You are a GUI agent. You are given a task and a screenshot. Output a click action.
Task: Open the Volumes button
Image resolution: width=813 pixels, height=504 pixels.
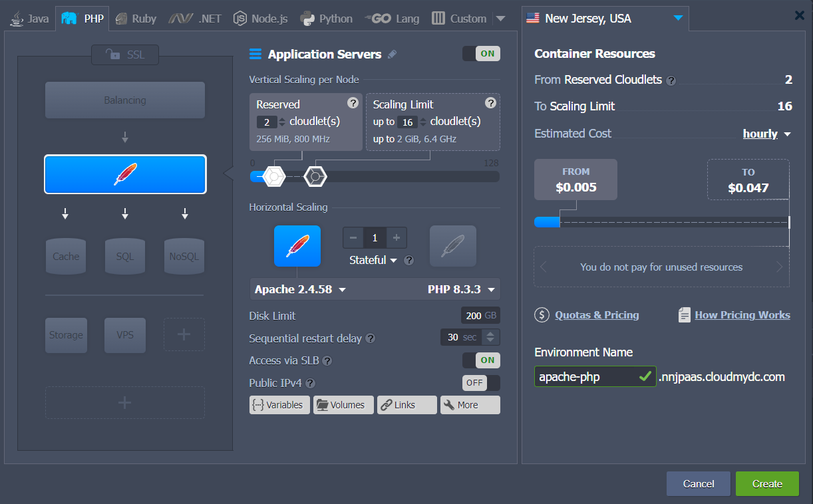click(343, 405)
